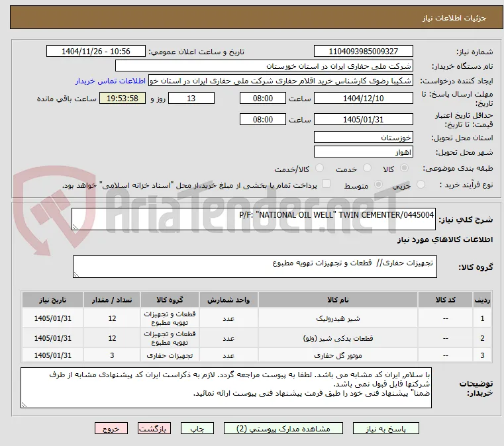Viewport: 504px width, 446px height.
Task: Click the delivery city field اهواز
Action: click(363, 152)
